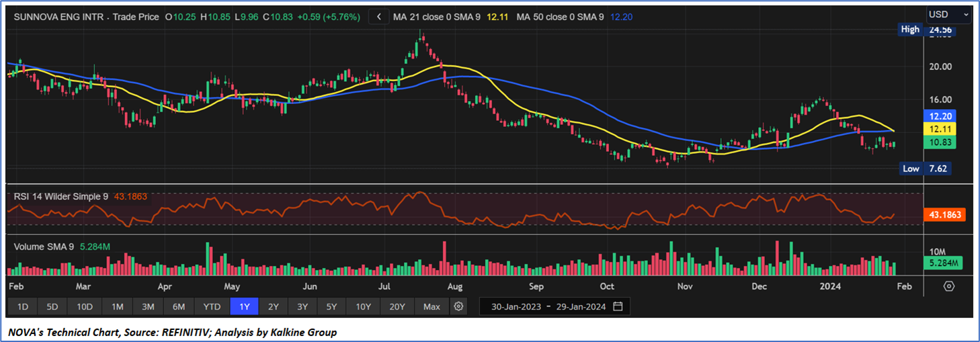
Task: Click the green 5.284M volume tag
Action: 943,262
